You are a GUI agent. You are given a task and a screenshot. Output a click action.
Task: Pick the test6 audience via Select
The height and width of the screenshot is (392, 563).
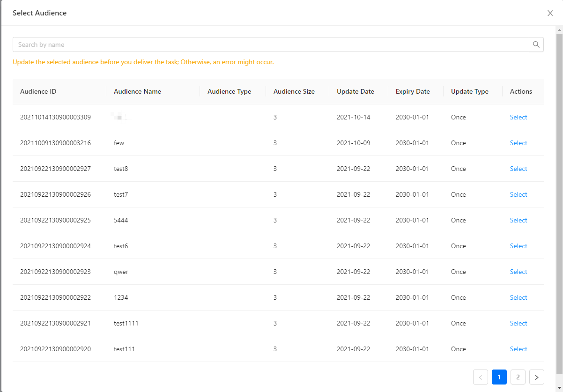pyautogui.click(x=519, y=246)
